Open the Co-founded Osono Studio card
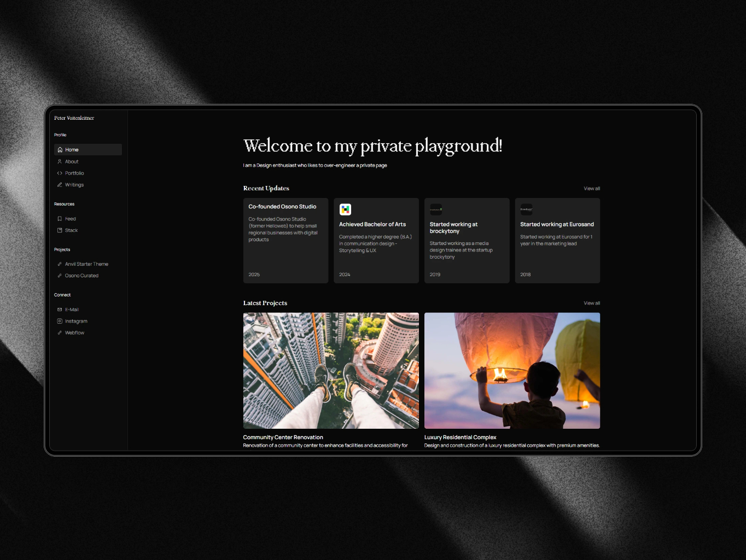 285,241
